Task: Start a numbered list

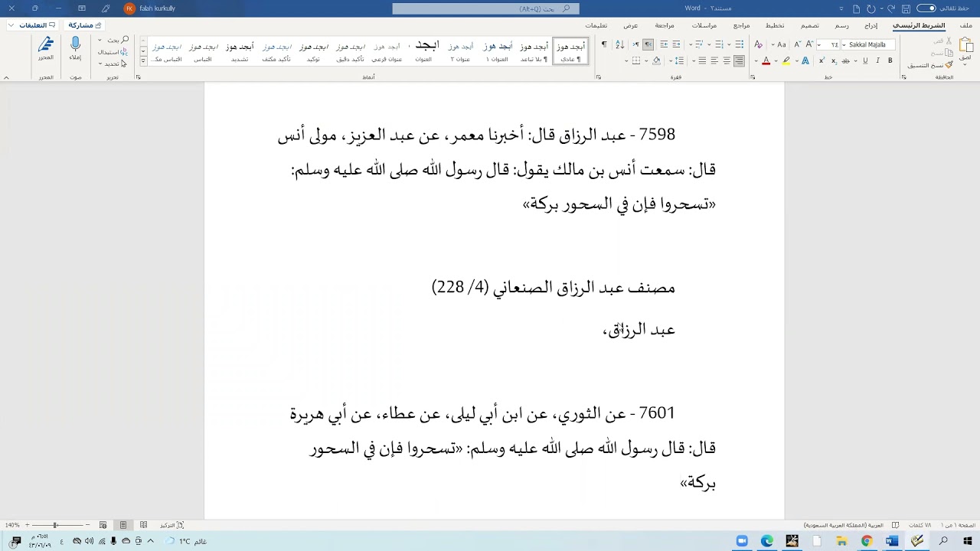Action: click(x=719, y=44)
